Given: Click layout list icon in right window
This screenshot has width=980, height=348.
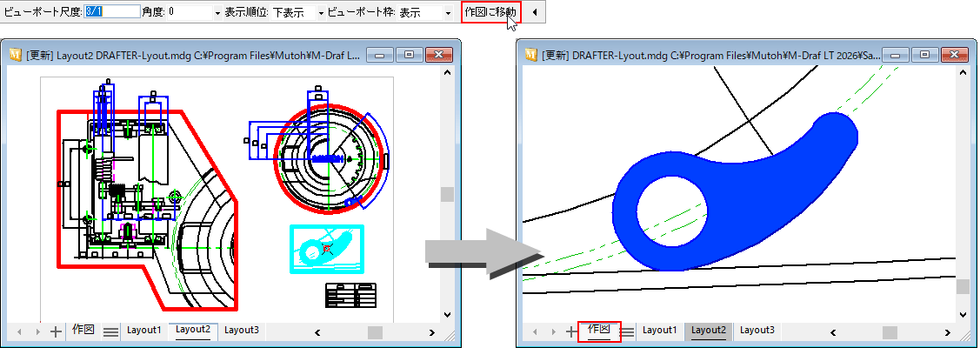Looking at the screenshot, I should pyautogui.click(x=626, y=331).
